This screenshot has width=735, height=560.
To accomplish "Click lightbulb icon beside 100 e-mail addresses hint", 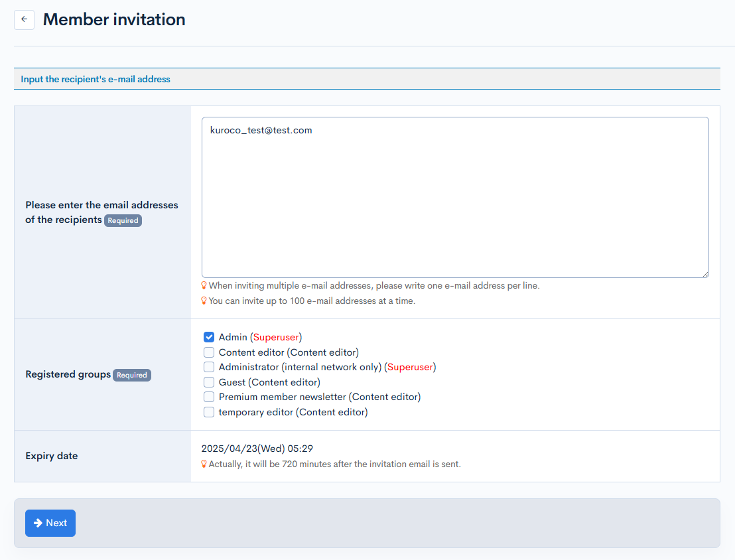I will pos(204,301).
